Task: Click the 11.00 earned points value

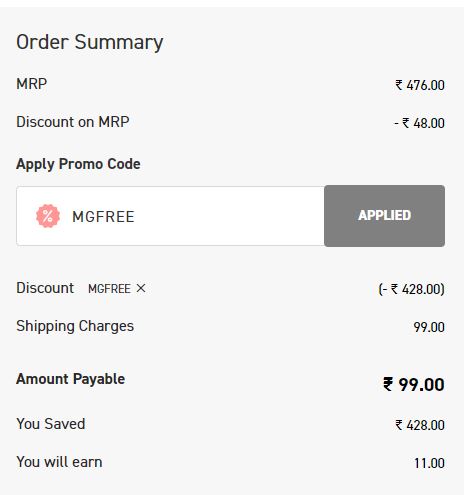Action: click(x=429, y=463)
